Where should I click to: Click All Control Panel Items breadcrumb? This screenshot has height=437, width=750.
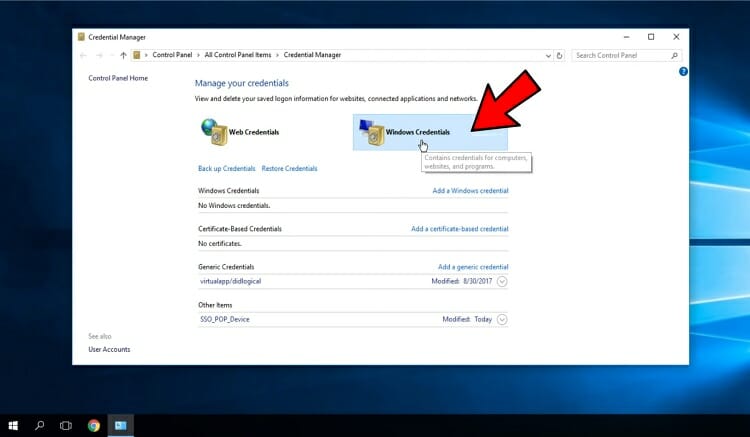(x=240, y=56)
